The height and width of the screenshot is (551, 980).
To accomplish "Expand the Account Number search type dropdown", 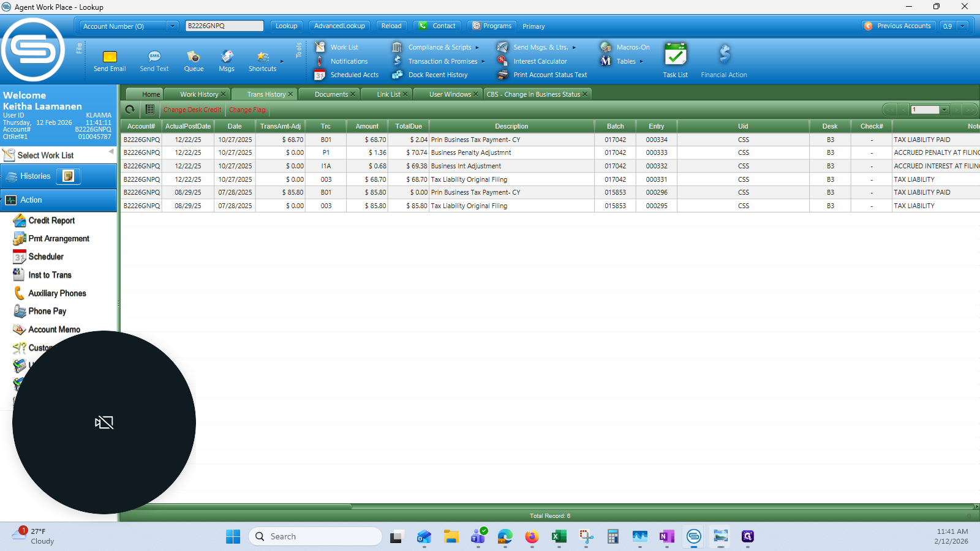I will click(x=173, y=26).
